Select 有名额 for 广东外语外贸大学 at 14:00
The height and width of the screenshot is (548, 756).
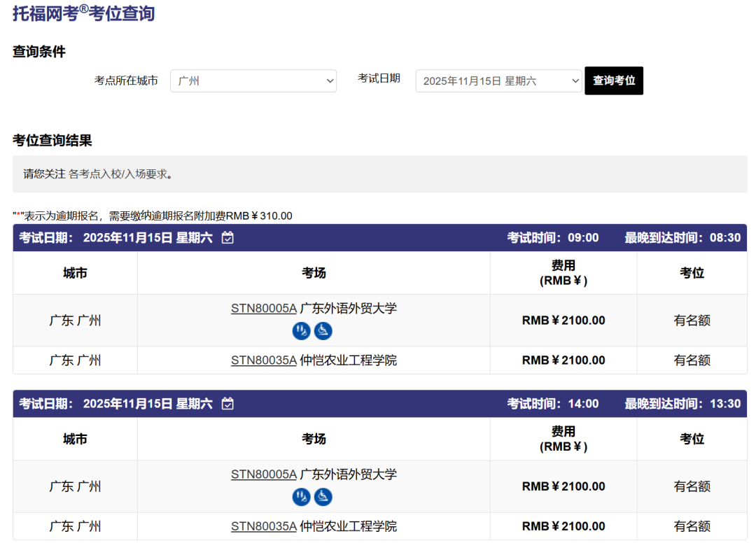pos(692,486)
